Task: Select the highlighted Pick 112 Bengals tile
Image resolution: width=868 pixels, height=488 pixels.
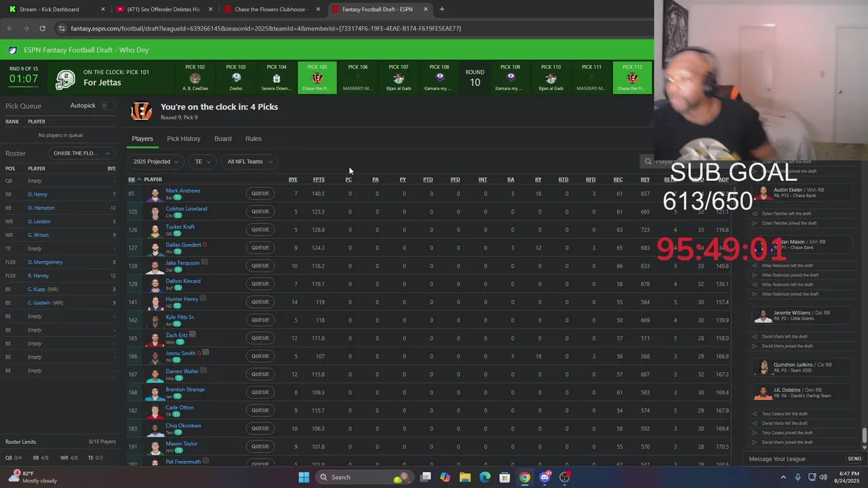Action: coord(632,78)
